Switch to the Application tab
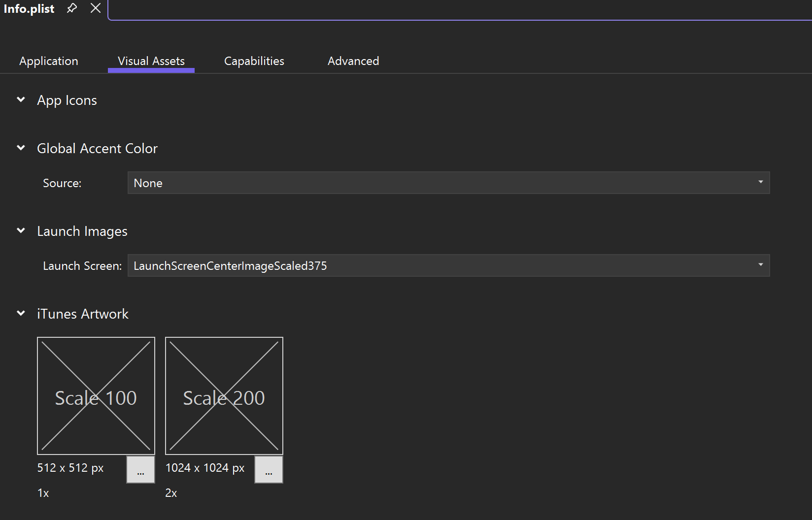The height and width of the screenshot is (520, 812). 48,61
